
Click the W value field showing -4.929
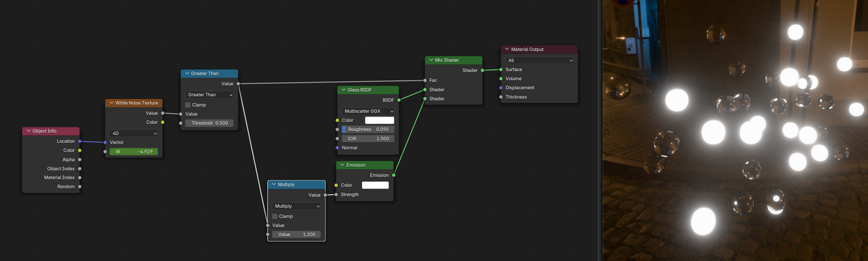[x=134, y=152]
